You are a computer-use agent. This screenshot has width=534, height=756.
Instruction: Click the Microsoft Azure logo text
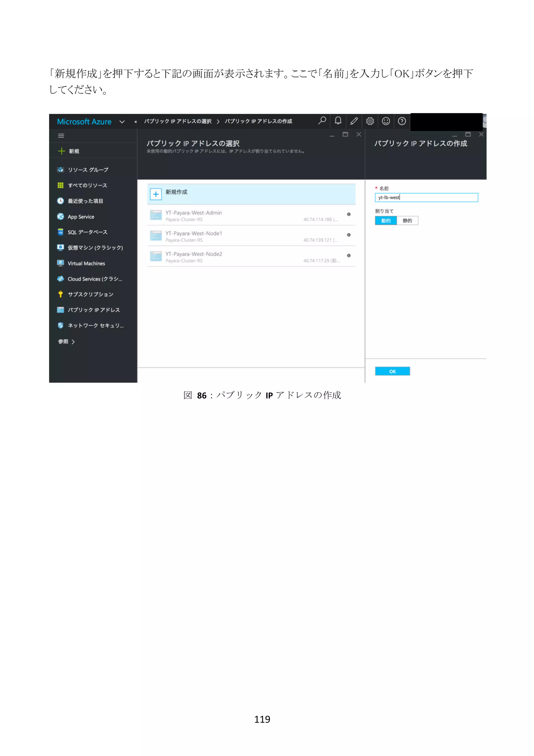tap(84, 122)
